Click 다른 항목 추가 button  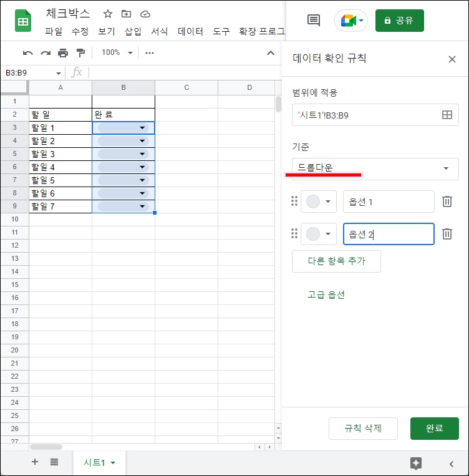point(336,261)
